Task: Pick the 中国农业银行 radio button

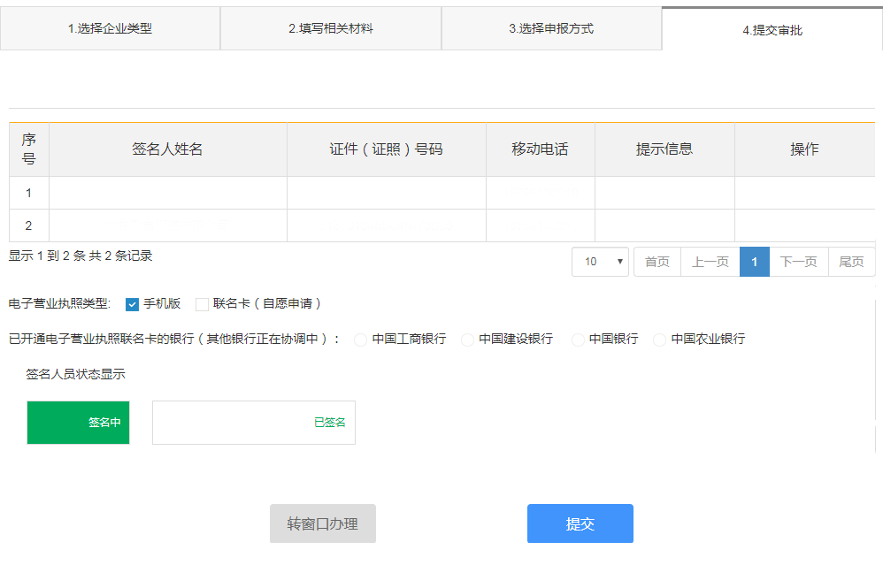Action: 659,340
